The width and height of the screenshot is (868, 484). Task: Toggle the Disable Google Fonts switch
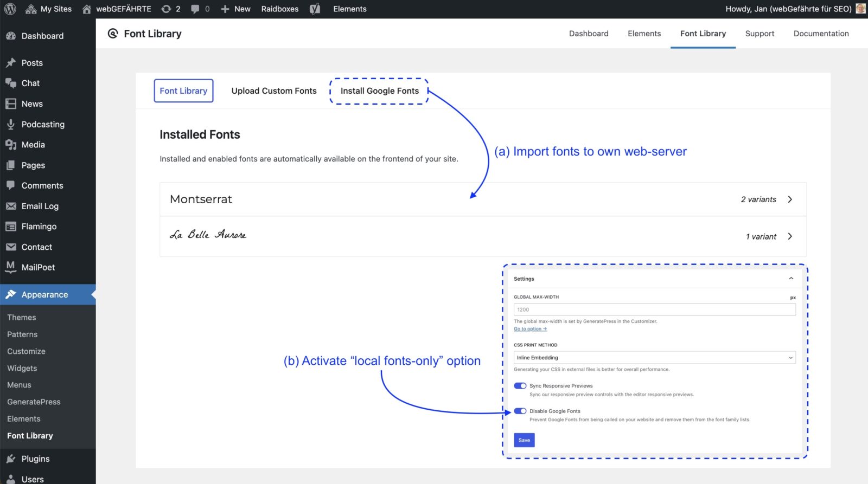520,411
